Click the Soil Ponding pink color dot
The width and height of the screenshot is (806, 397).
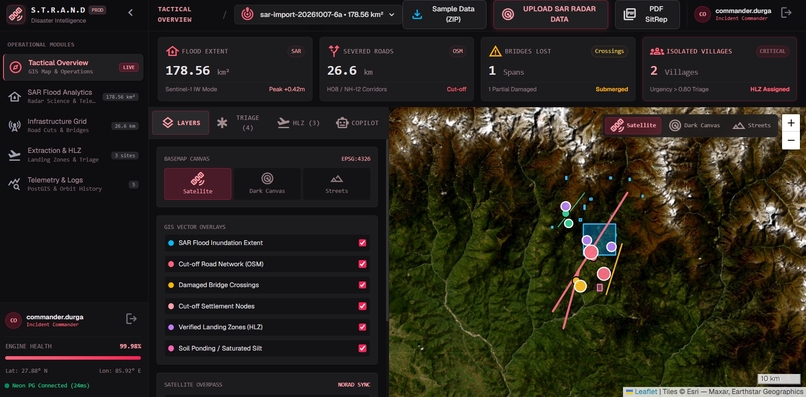click(x=171, y=348)
